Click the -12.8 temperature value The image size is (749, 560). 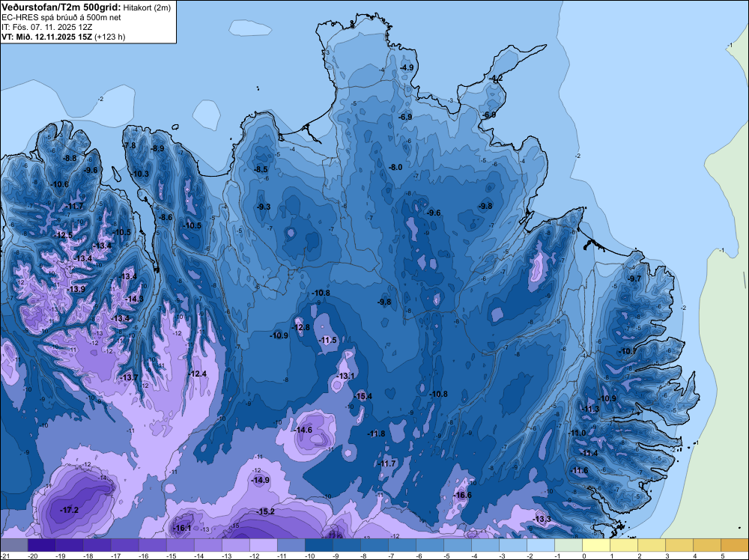point(301,327)
